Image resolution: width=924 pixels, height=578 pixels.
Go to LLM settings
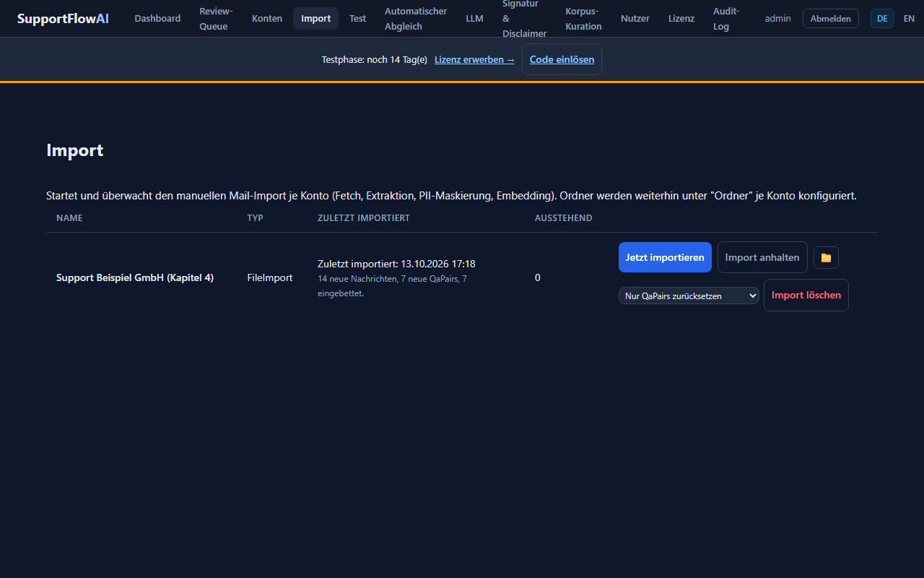(x=475, y=18)
